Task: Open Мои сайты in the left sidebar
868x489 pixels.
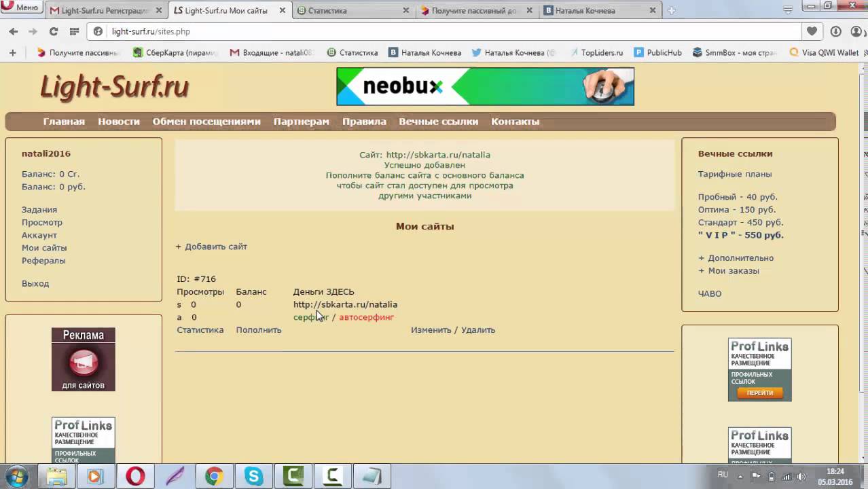Action: pos(44,248)
